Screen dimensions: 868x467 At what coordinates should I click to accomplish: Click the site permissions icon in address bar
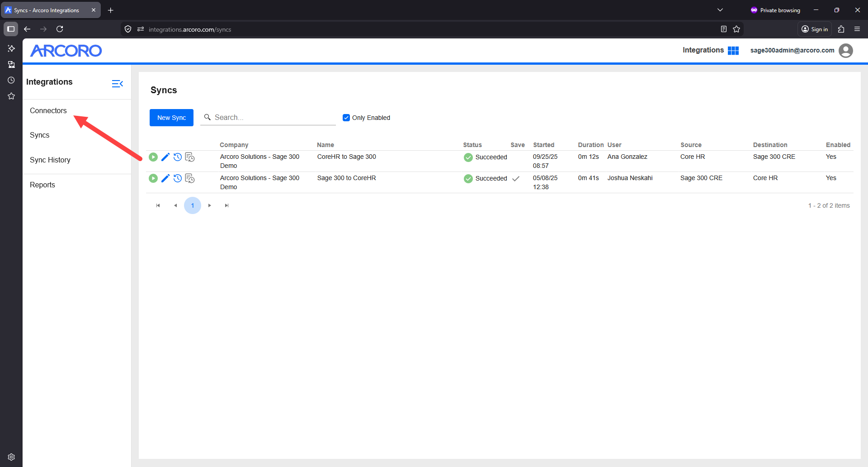[141, 29]
